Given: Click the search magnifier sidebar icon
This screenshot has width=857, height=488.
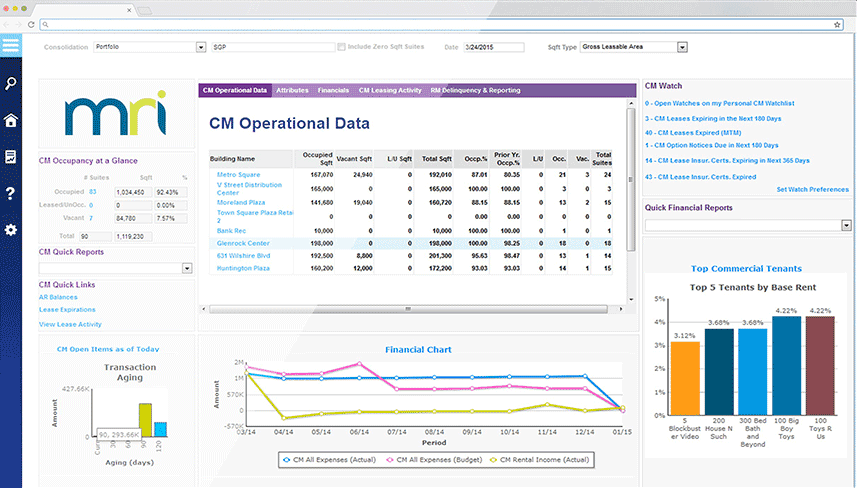Looking at the screenshot, I should click(10, 84).
